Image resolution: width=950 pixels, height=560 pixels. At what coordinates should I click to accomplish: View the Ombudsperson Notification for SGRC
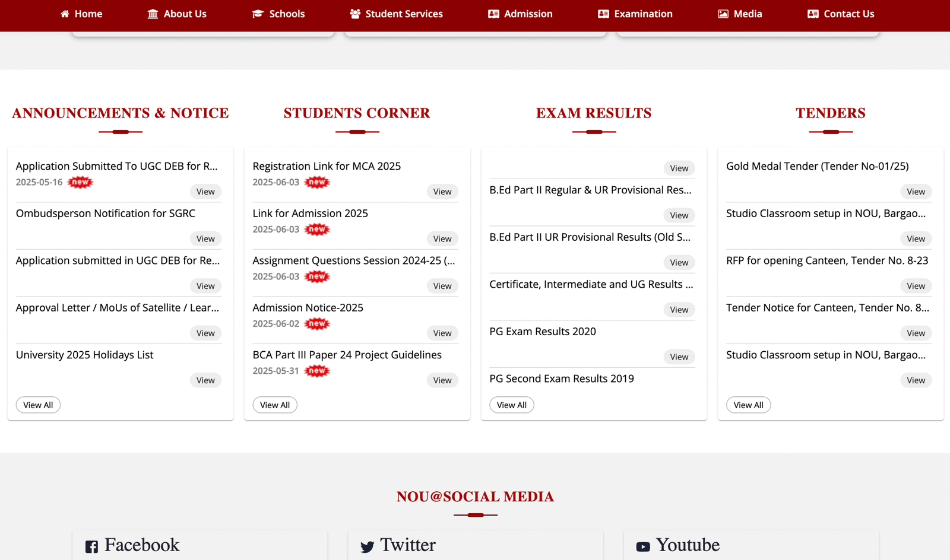205,238
